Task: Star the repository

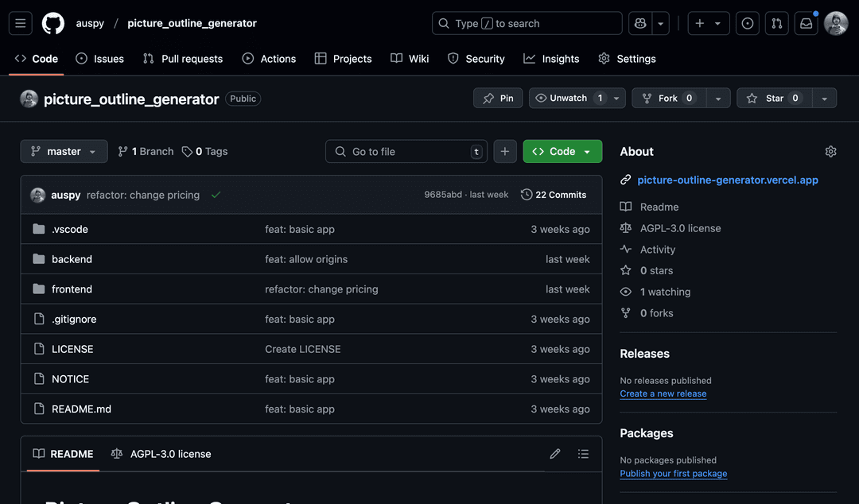Action: (774, 98)
